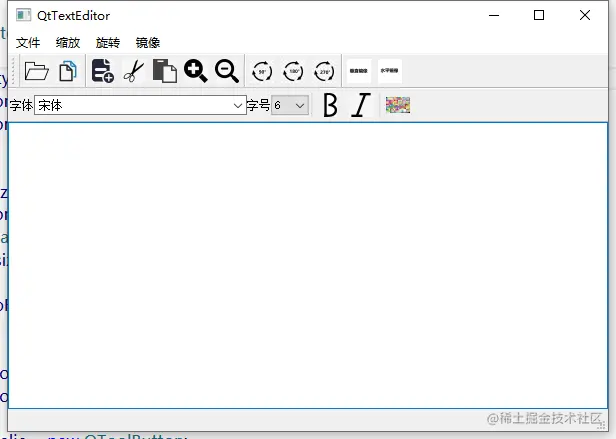
Task: Minimize the QtTextEditor window
Action: click(x=494, y=15)
